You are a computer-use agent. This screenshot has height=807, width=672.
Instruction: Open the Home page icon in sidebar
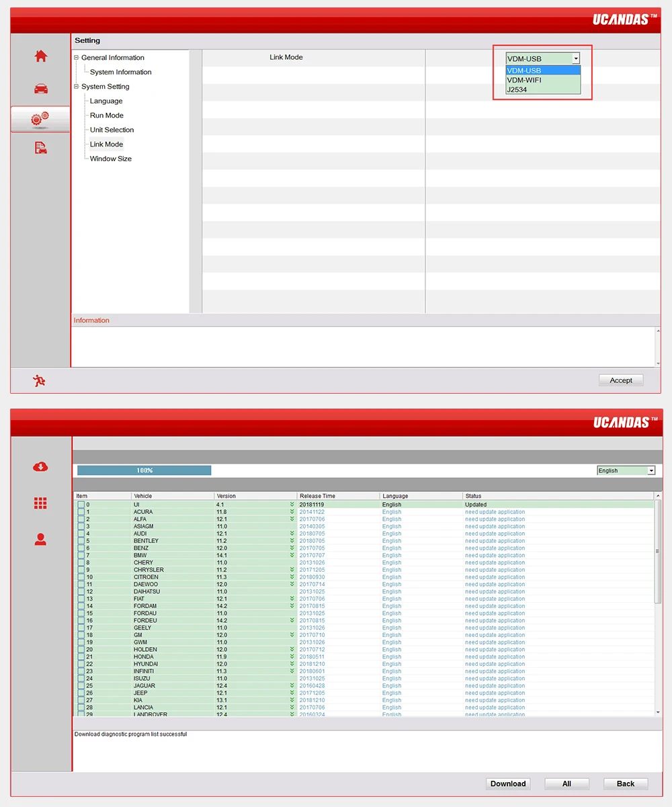point(41,56)
